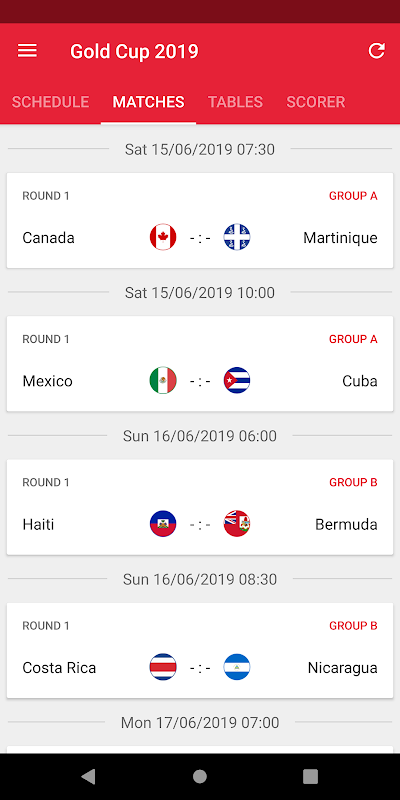Tap the Mexico flag icon
The image size is (400, 800).
(163, 381)
